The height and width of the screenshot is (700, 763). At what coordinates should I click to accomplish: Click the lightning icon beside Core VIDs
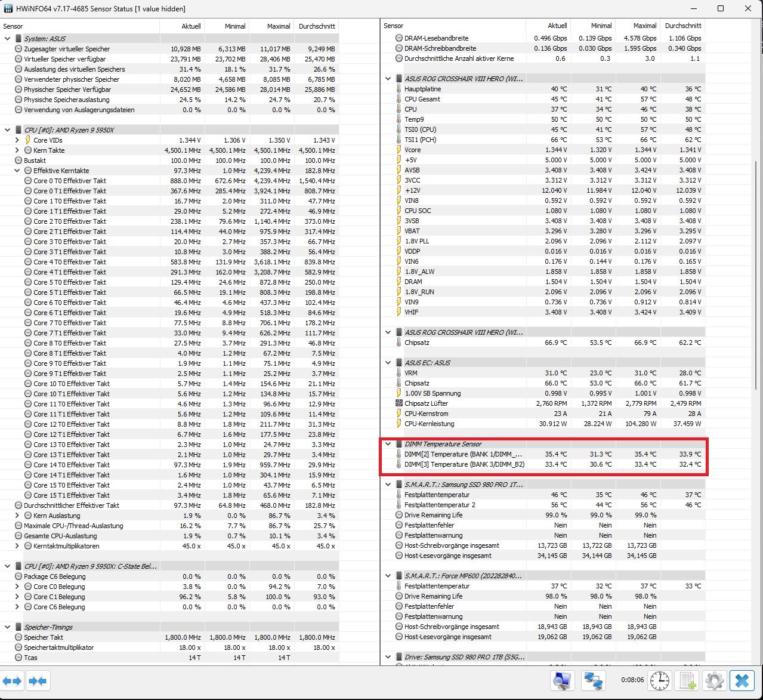[x=28, y=140]
